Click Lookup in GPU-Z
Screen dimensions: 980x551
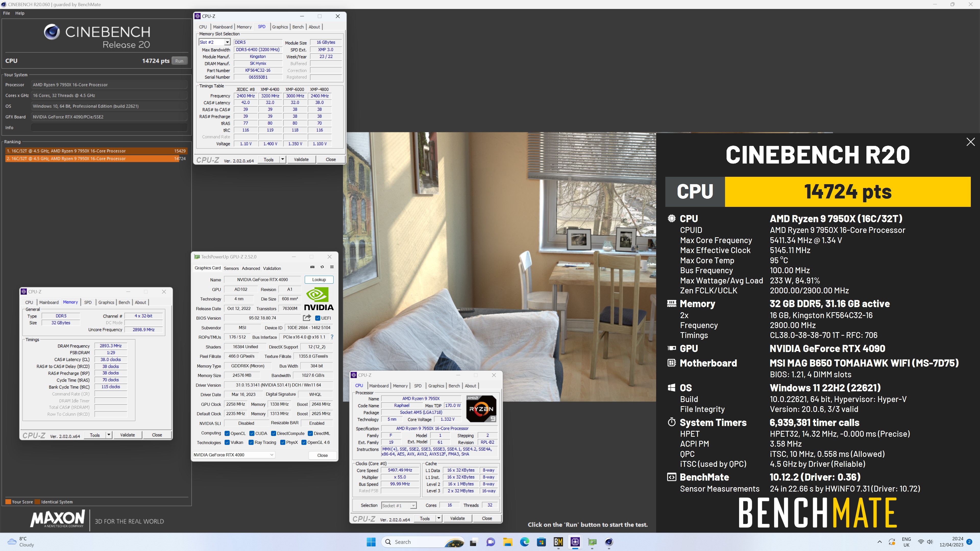point(319,280)
